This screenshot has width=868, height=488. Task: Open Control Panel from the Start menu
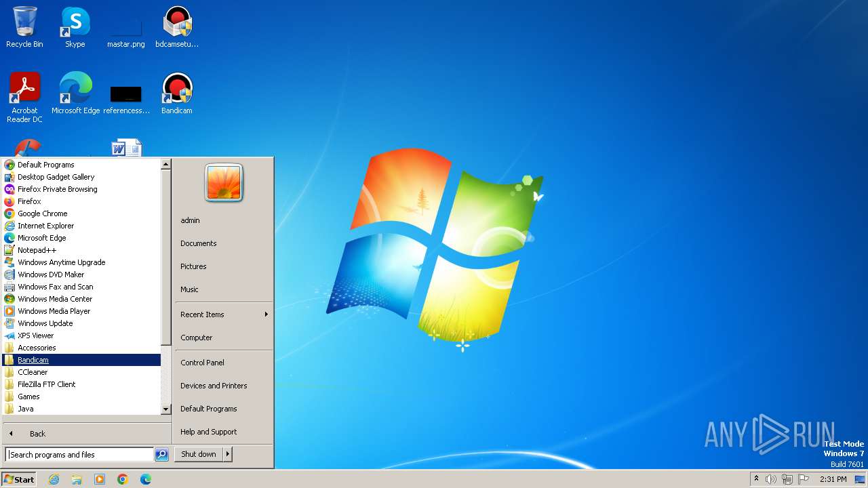click(224, 363)
